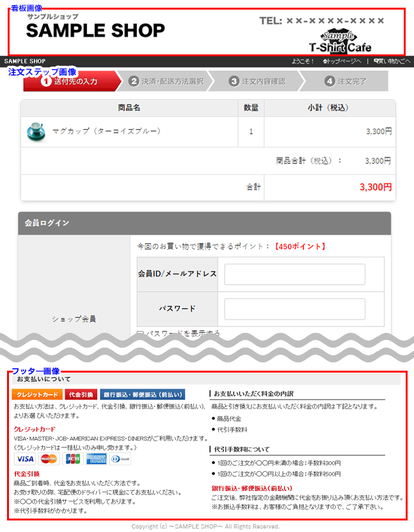414x532 pixels.
Task: Click the red クレジットカード subheading
Action: (x=35, y=429)
